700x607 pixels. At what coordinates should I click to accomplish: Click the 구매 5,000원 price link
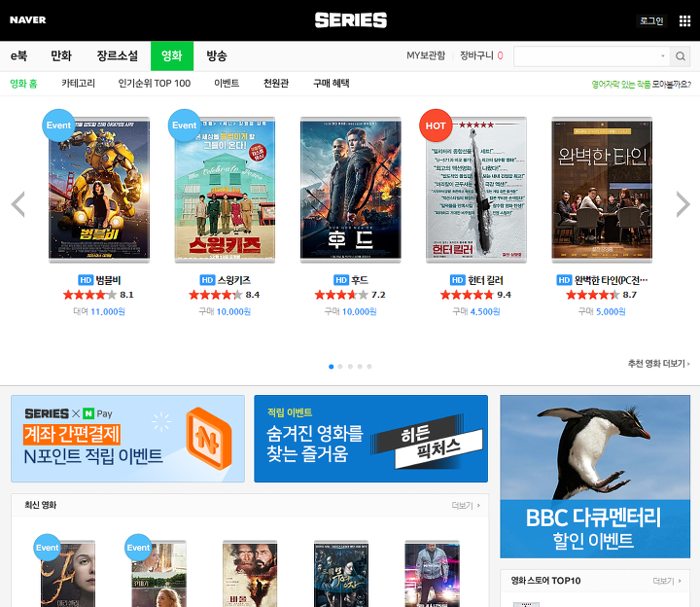tap(602, 311)
